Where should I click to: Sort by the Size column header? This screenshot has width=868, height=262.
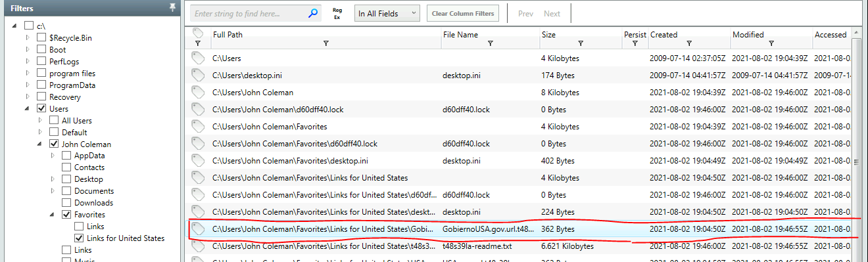(548, 34)
